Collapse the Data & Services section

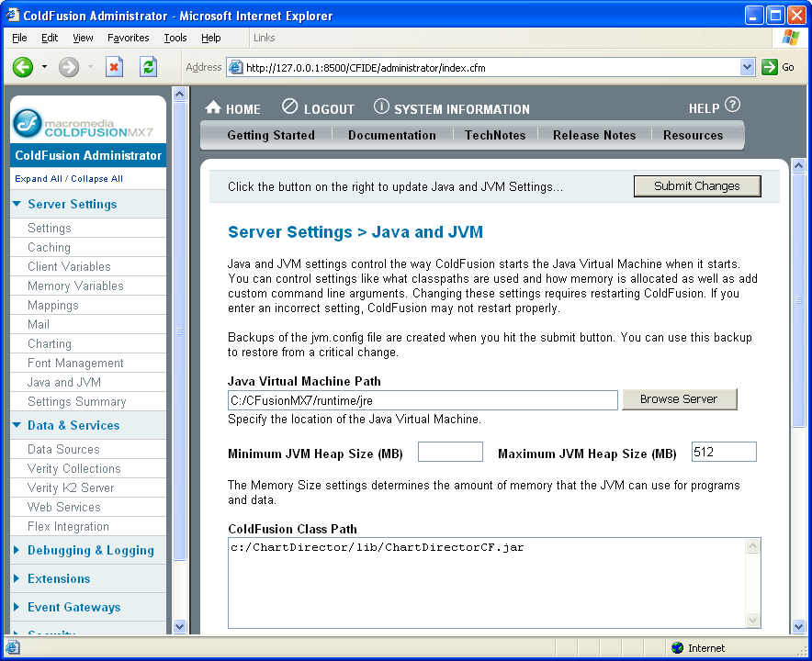click(x=17, y=425)
